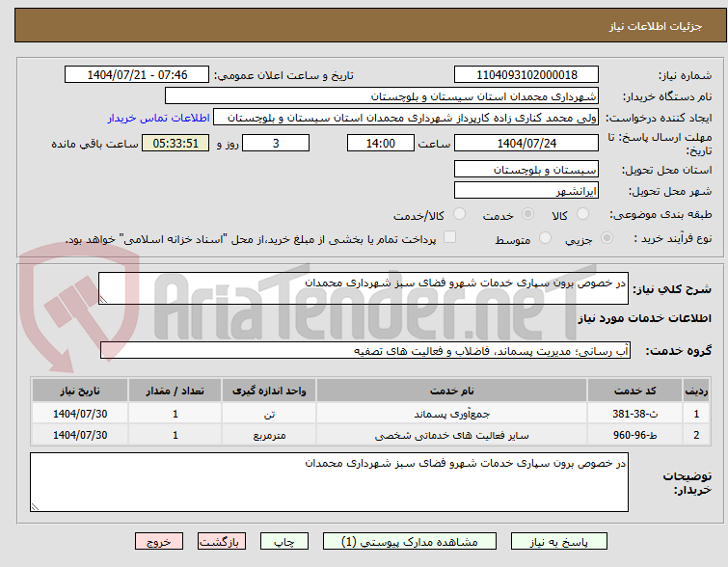Viewport: 728px width, 567px height.
Task: Click the ردیف column header
Action: (x=696, y=391)
